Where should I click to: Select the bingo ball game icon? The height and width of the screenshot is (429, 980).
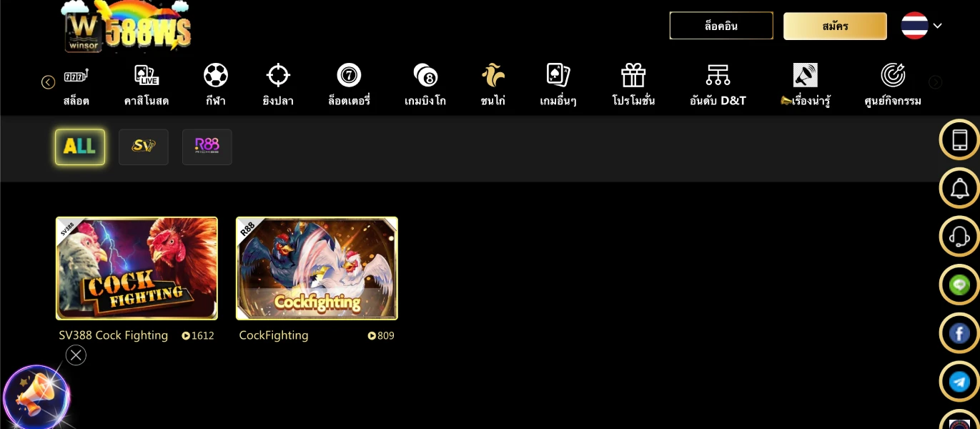[x=425, y=75]
